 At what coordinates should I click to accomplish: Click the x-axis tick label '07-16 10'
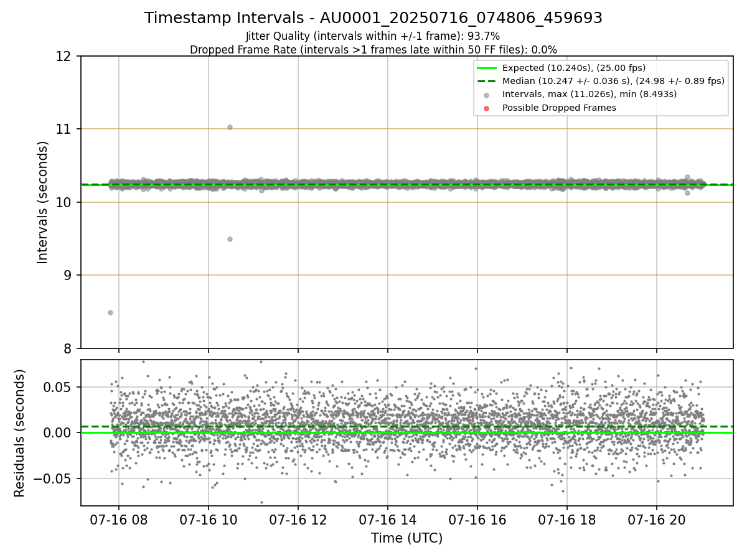(x=209, y=519)
